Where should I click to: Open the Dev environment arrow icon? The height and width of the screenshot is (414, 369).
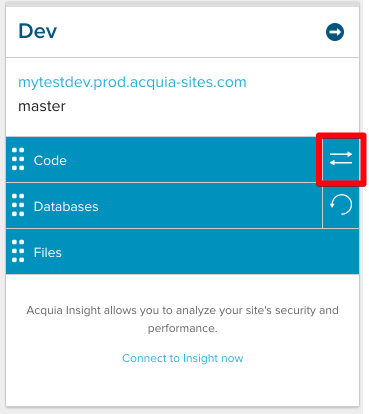(335, 32)
